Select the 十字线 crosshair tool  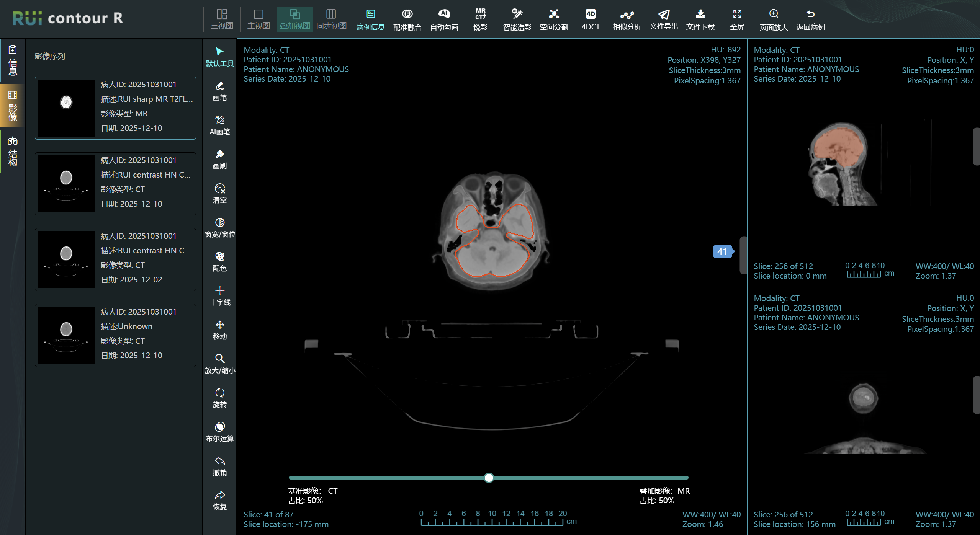click(219, 295)
